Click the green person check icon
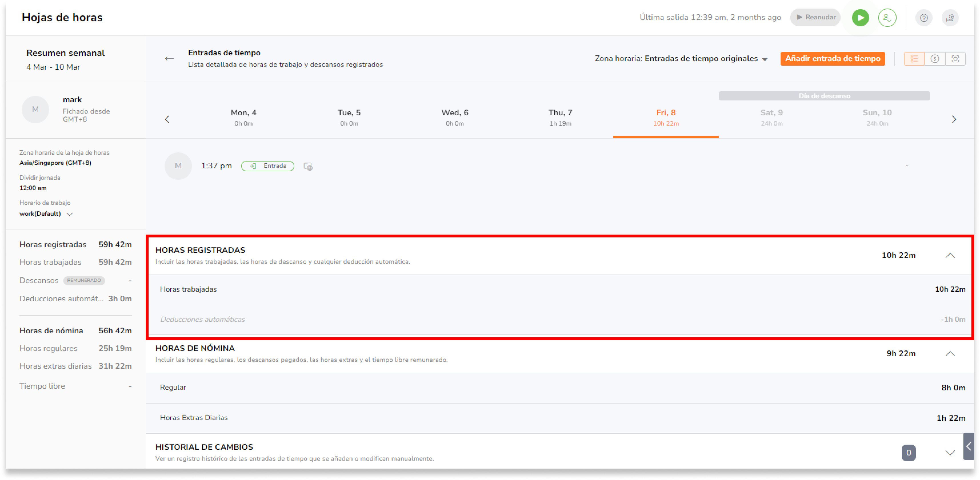Screen dimensions: 980x480 point(887,17)
